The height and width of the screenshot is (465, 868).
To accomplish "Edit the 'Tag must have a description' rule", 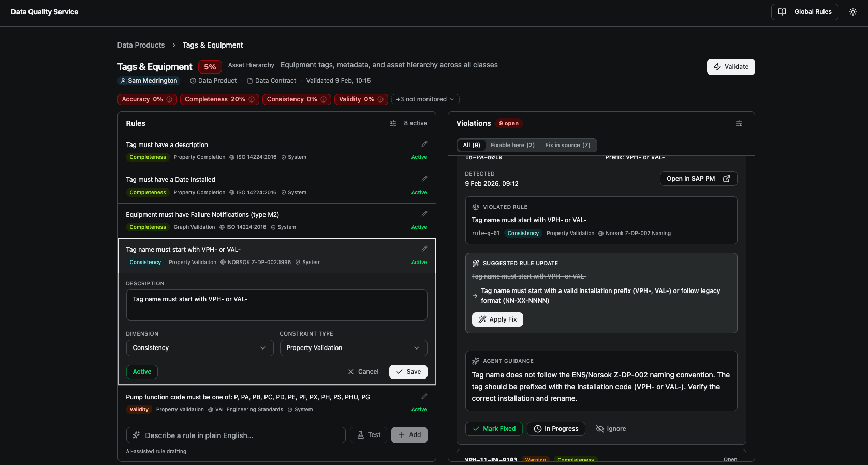I will [x=424, y=144].
